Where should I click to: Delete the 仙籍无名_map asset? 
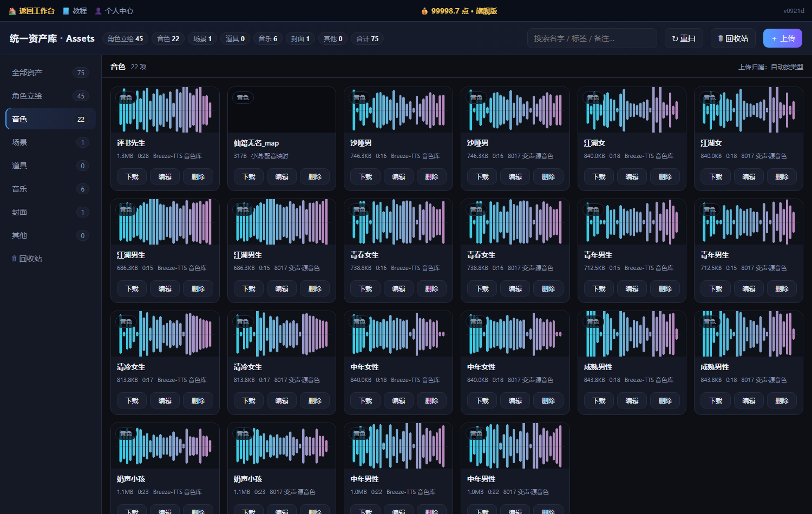[315, 177]
